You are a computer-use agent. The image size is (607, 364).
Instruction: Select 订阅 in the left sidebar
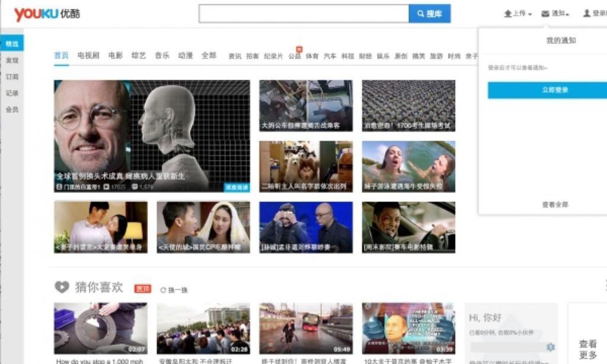[x=12, y=76]
